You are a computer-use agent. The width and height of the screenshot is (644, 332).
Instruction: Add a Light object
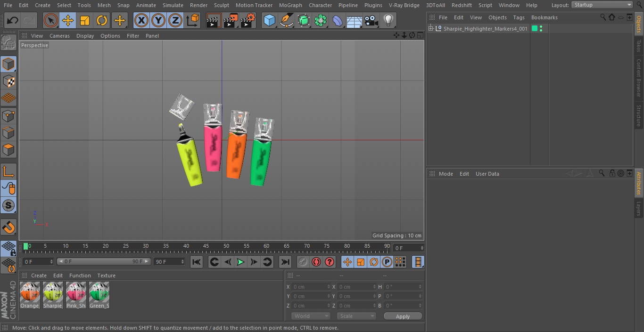coord(388,21)
